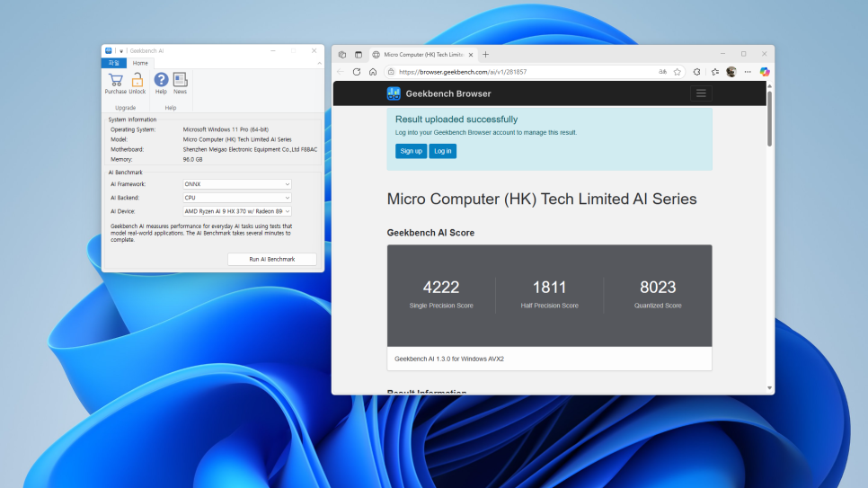Minimize the Geekbench AI window
This screenshot has height=488, width=868.
tap(273, 50)
